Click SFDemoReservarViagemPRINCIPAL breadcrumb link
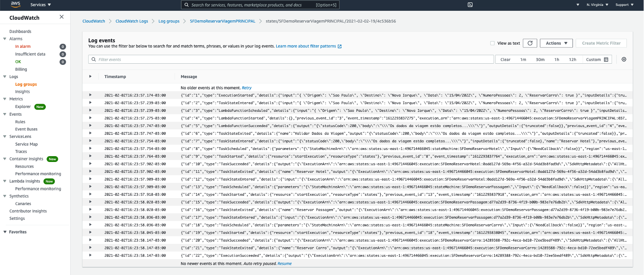Screen dimensions: 644x275 click(x=223, y=21)
